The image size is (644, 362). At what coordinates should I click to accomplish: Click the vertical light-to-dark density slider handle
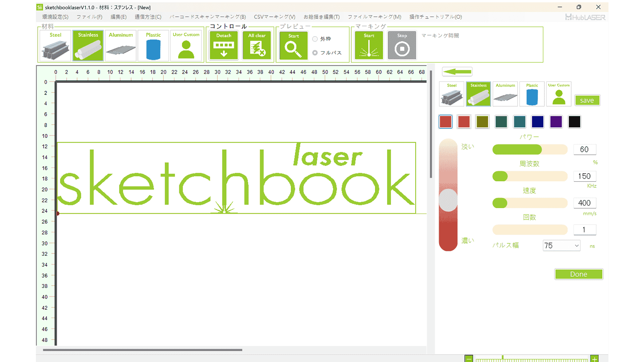click(x=448, y=200)
